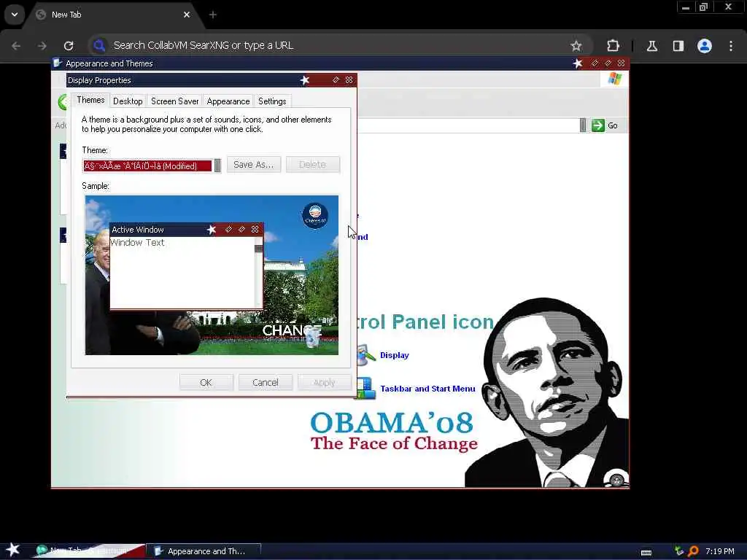This screenshot has height=560, width=747.
Task: Click the selected theme name field
Action: [x=147, y=166]
